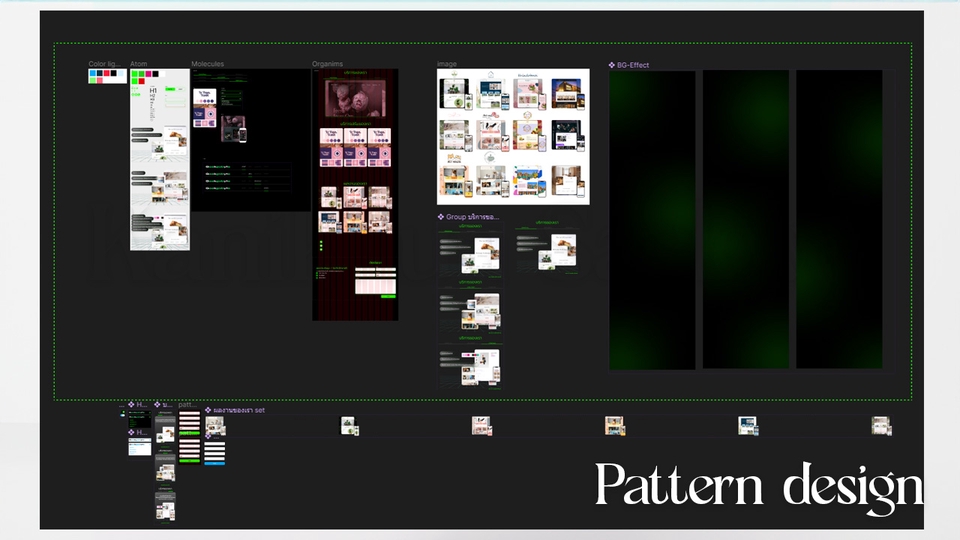This screenshot has width=960, height=540.
Task: Select the BG-Effect component icon
Action: point(612,65)
